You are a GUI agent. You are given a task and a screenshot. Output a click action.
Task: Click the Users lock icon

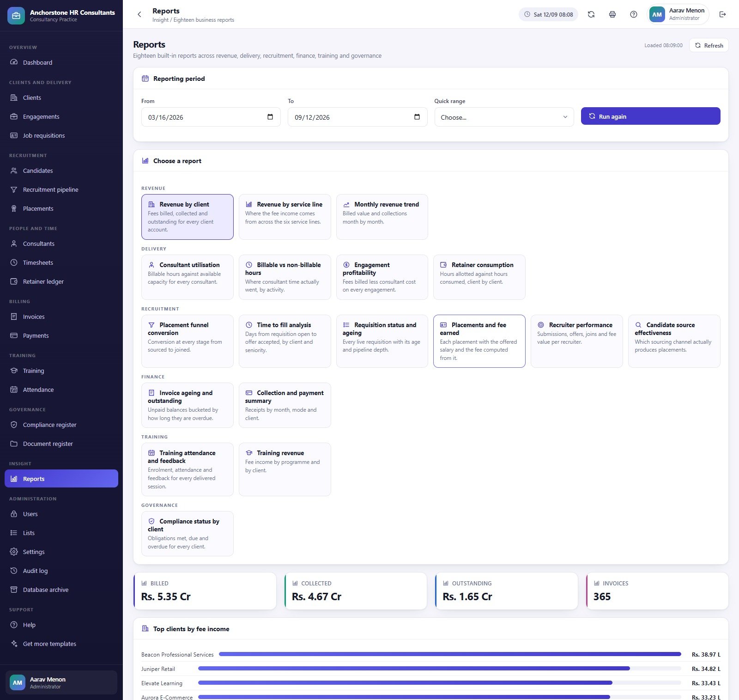pyautogui.click(x=14, y=514)
